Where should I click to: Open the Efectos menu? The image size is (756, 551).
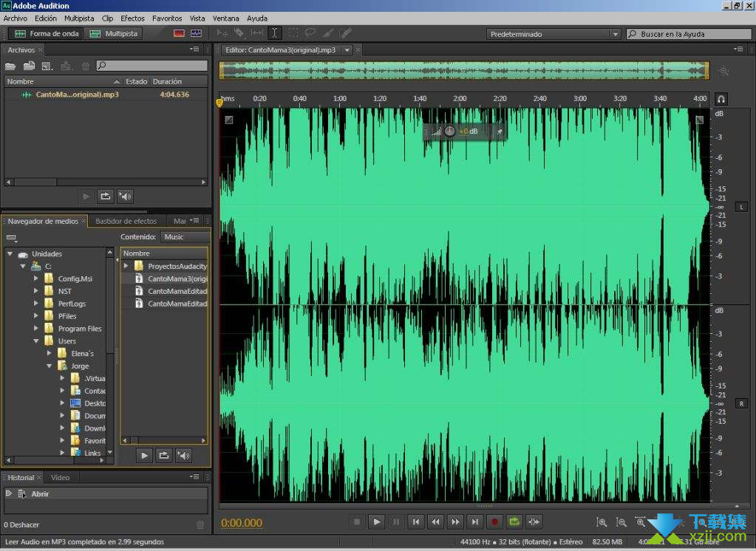tap(132, 18)
